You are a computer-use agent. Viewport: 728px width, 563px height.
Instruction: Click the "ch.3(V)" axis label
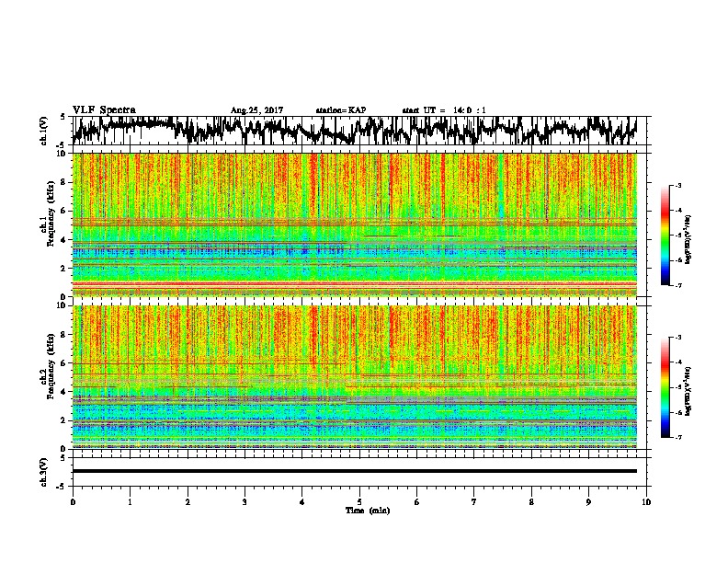point(44,472)
